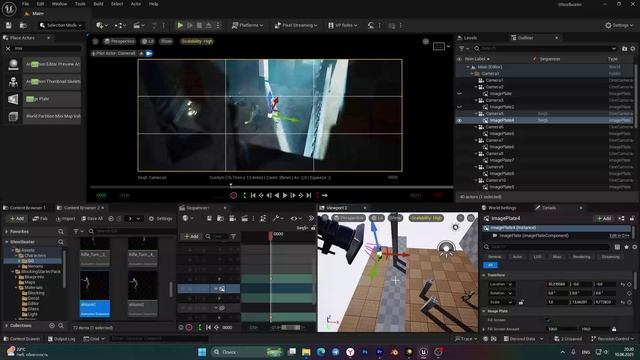The height and width of the screenshot is (360, 640).
Task: Open File Explorer from the taskbar
Action: (306, 352)
